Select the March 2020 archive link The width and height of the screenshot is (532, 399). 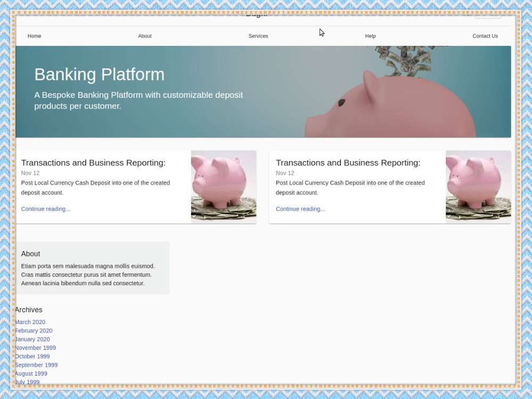[30, 322]
